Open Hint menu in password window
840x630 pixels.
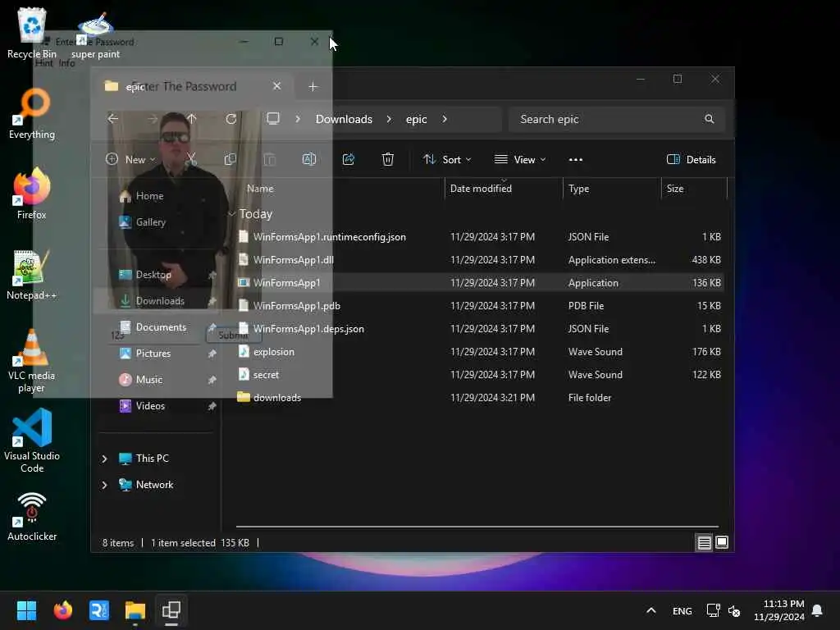[44, 63]
